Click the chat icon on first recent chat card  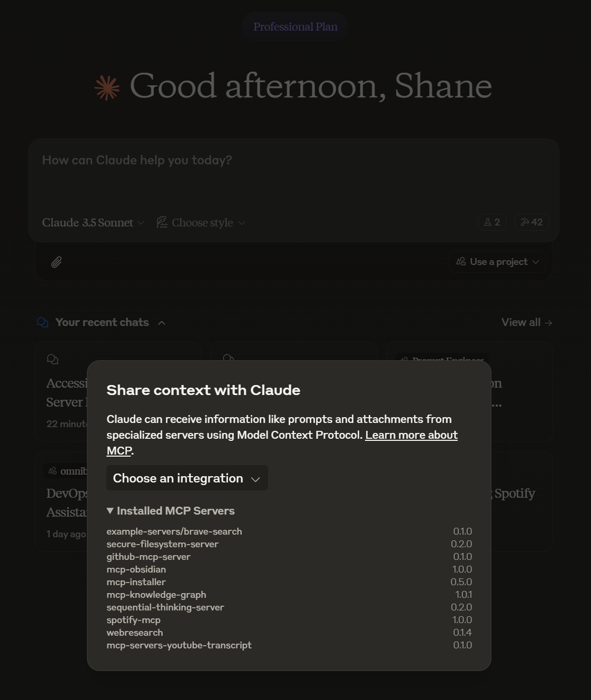[x=53, y=359]
